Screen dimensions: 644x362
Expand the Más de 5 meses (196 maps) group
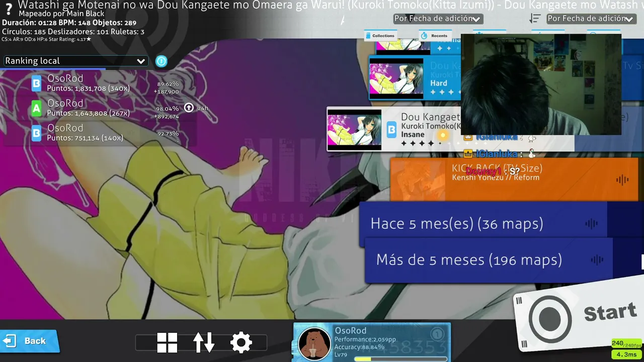point(489,260)
